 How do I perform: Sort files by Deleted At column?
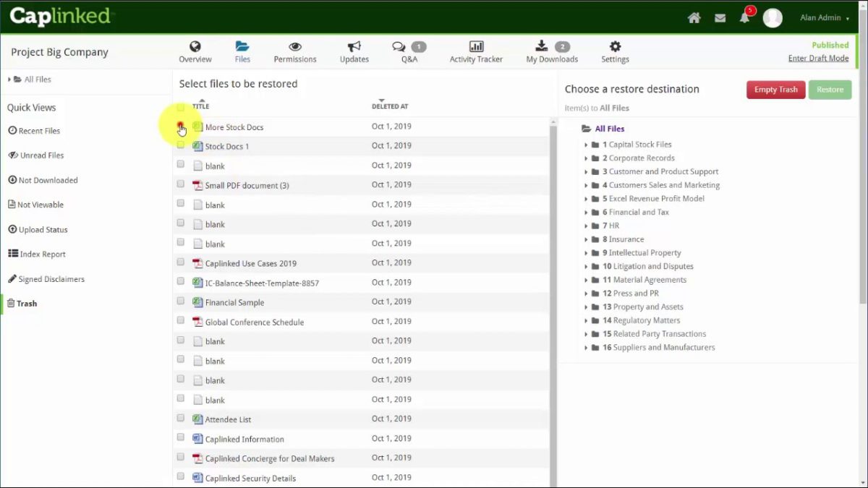pyautogui.click(x=390, y=106)
